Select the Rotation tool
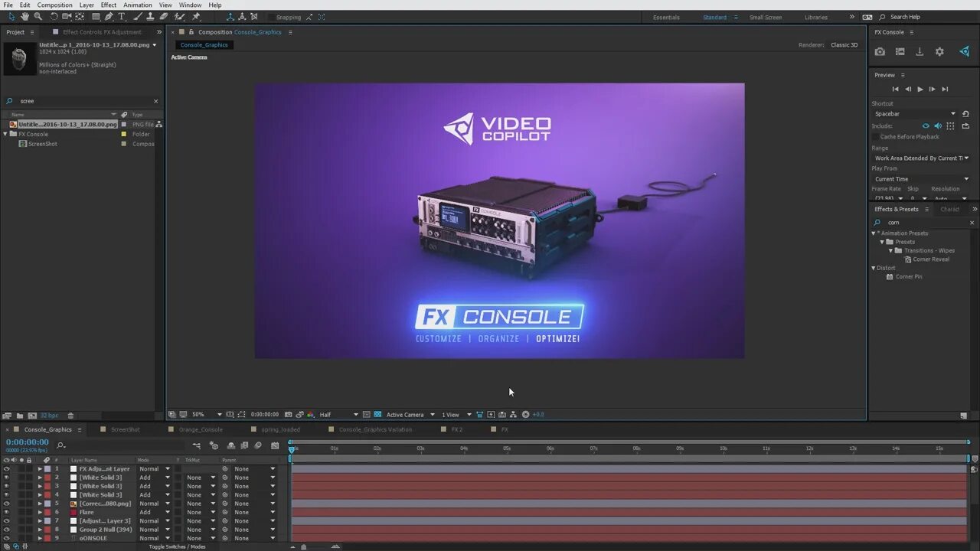 pyautogui.click(x=54, y=16)
